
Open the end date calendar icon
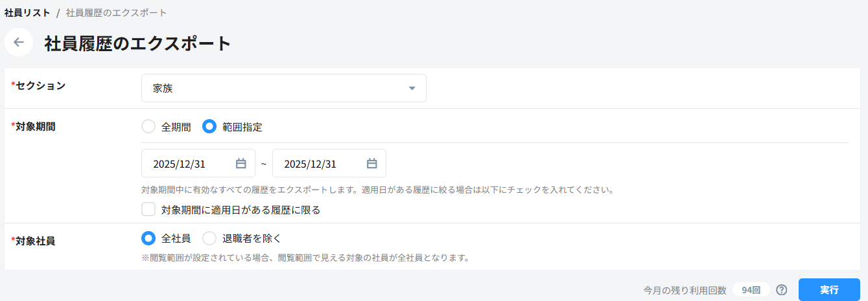point(372,164)
